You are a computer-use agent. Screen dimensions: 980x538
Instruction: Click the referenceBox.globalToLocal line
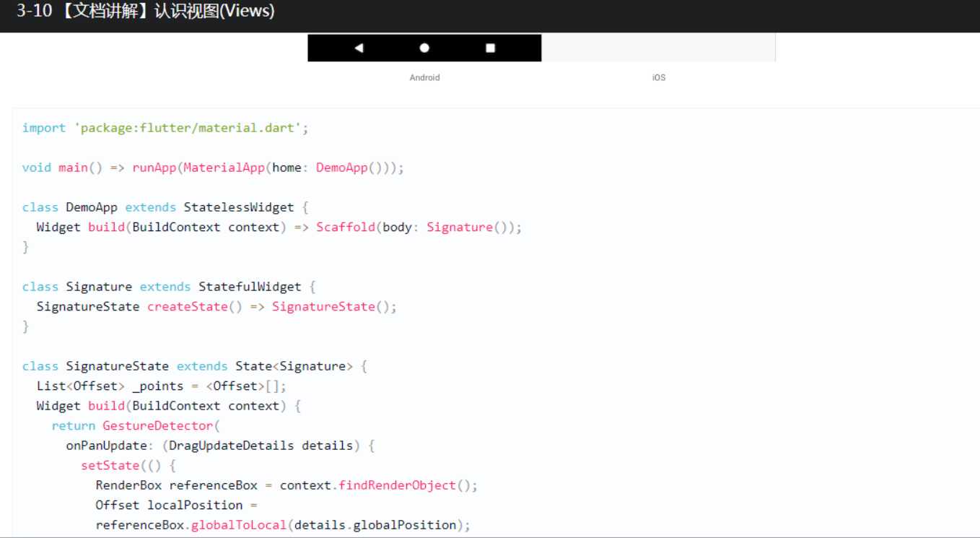click(x=283, y=525)
